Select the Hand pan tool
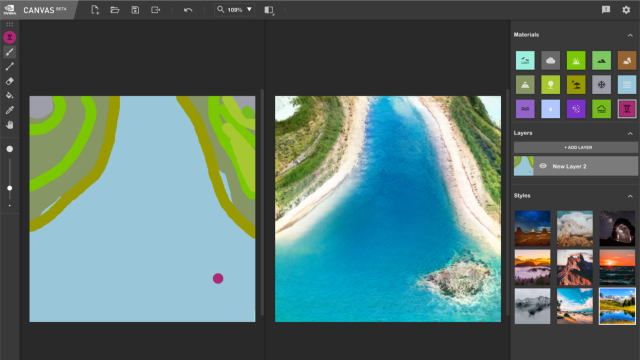Image resolution: width=640 pixels, height=360 pixels. tap(10, 125)
